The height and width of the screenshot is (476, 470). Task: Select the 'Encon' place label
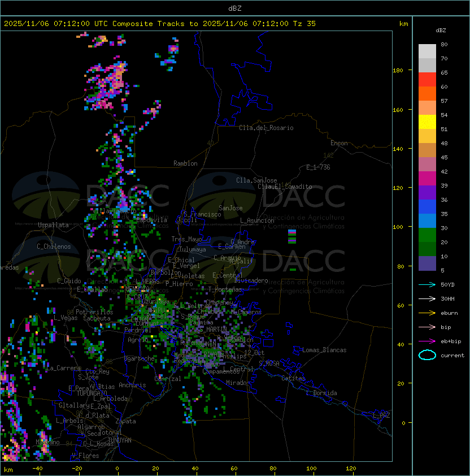click(339, 143)
